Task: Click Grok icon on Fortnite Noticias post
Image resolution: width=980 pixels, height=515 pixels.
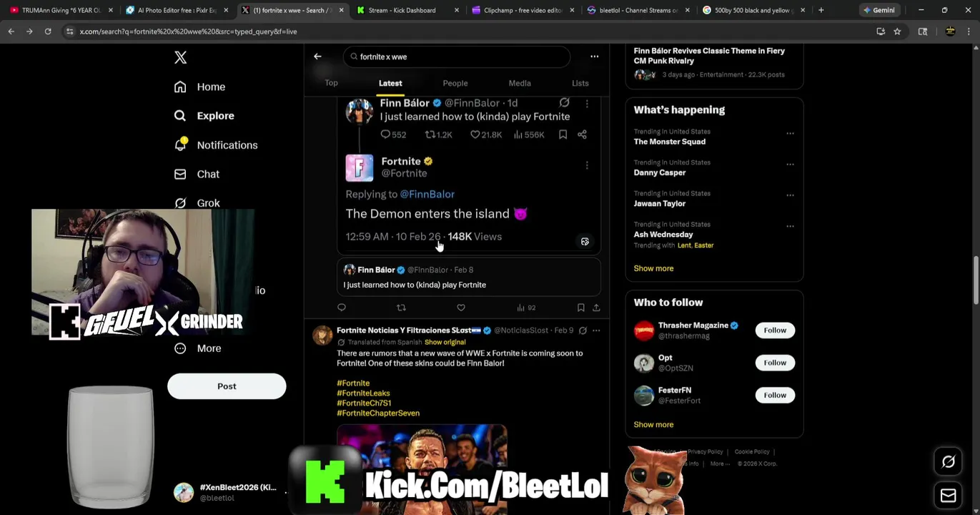Action: 583,330
